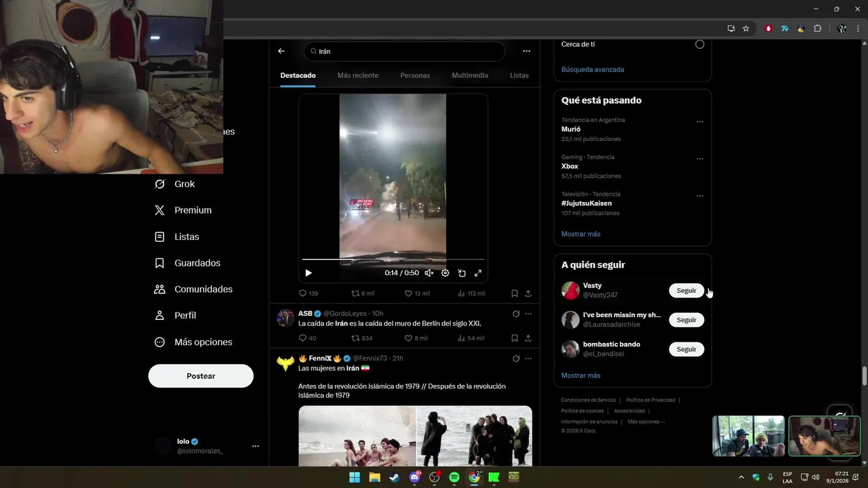Switch to Multimedia tab

[470, 75]
